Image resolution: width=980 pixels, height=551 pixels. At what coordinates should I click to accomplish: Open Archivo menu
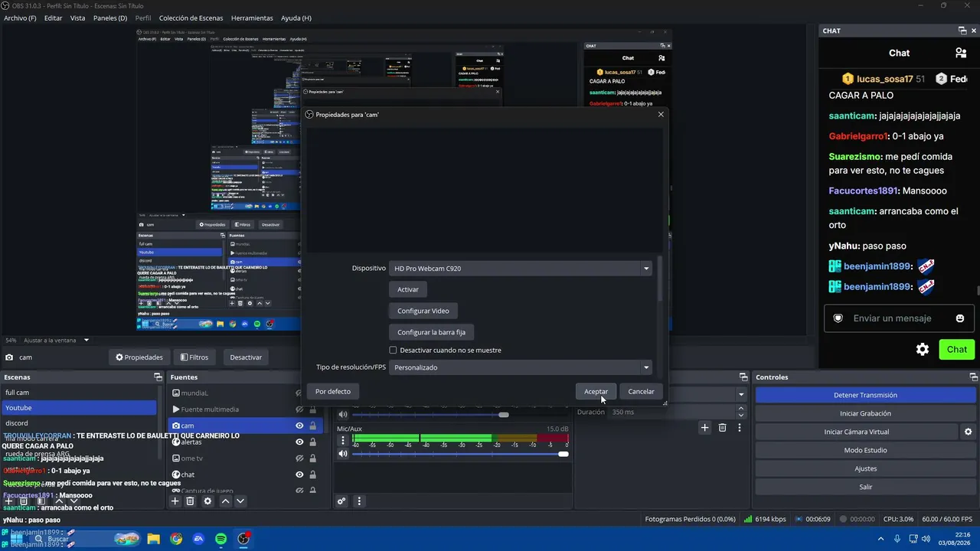click(20, 18)
